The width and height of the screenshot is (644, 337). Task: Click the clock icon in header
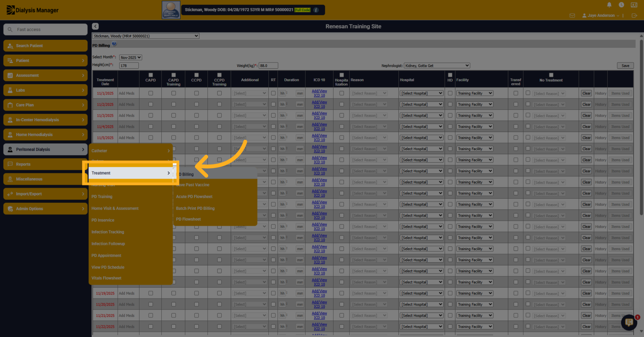tap(621, 5)
